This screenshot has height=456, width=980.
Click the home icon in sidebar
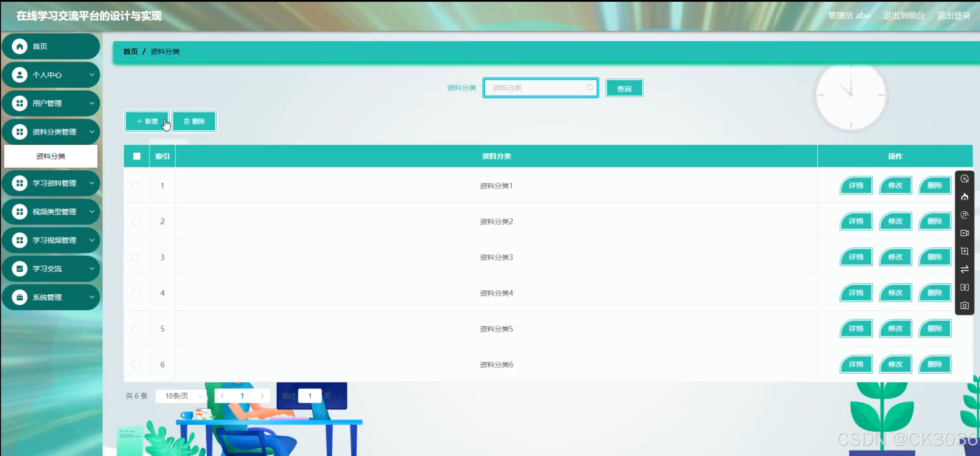19,46
